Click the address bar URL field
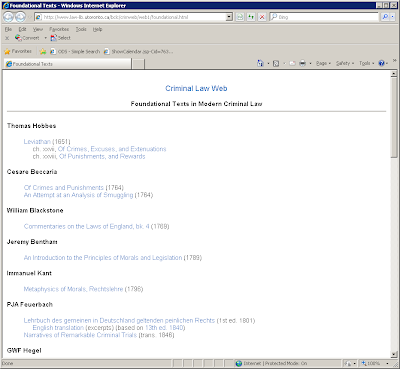 [x=130, y=17]
